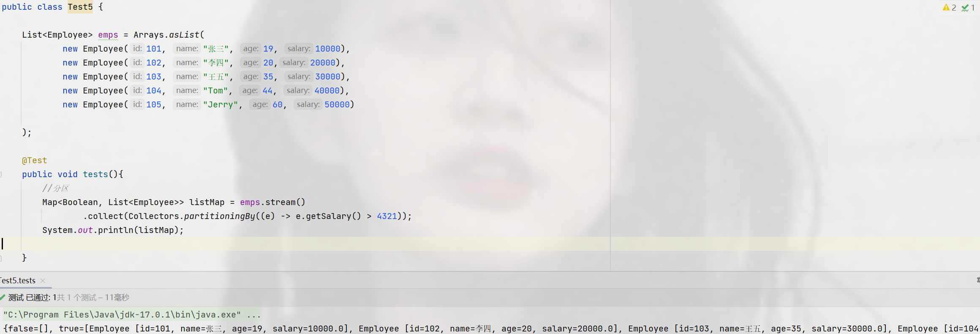Click 'out' in the System.out.println statement
Viewport: 980px width, 334px height.
85,230
